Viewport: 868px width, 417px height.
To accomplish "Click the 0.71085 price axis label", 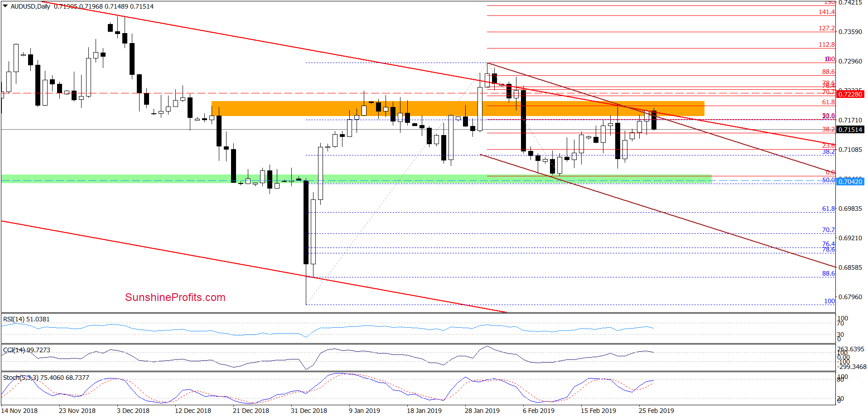I will point(850,150).
